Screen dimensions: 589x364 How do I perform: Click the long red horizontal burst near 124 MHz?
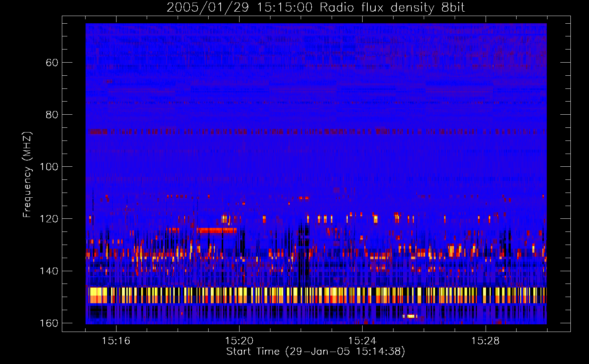[x=217, y=230]
